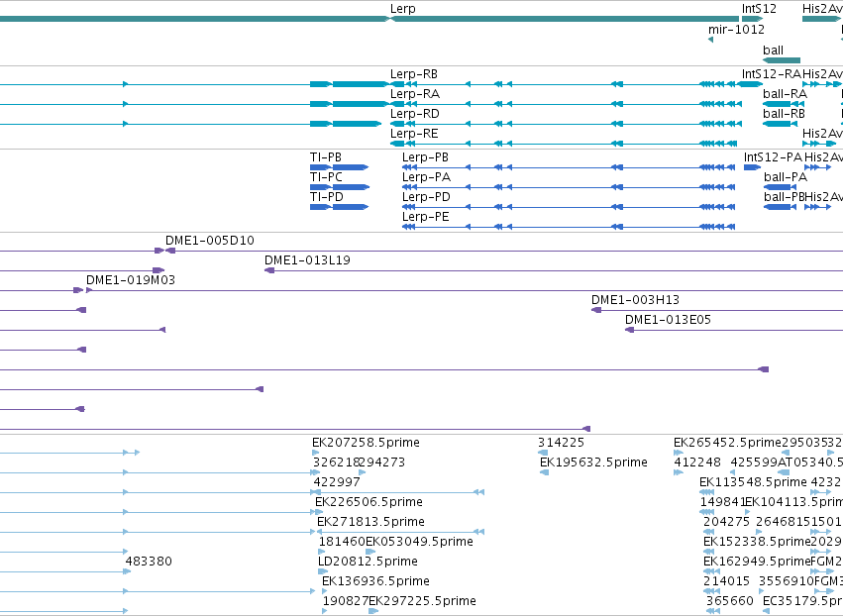Image resolution: width=843 pixels, height=616 pixels.
Task: Select the ball-RB transcript label
Action: pos(784,114)
